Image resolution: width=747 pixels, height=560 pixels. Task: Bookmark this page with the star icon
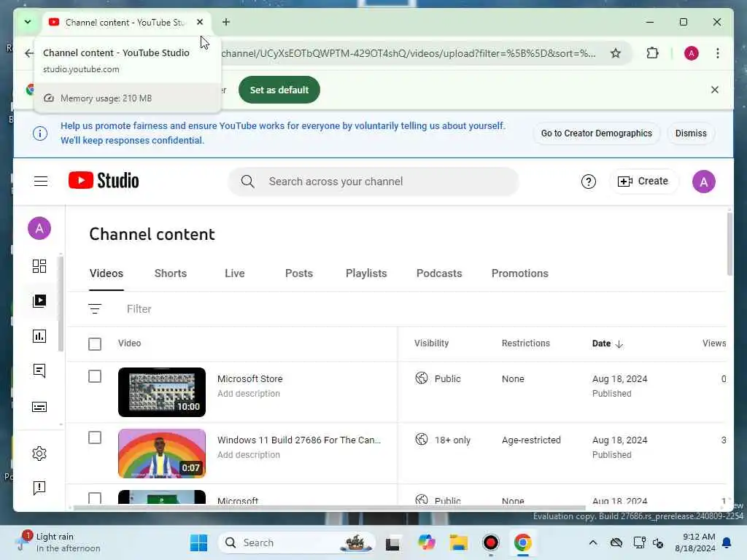pos(616,52)
